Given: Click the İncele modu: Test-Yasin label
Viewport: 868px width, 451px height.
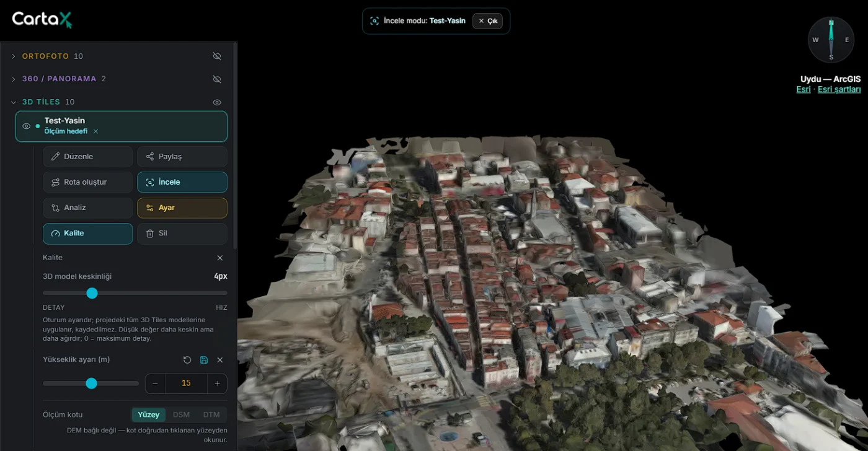Looking at the screenshot, I should point(425,20).
